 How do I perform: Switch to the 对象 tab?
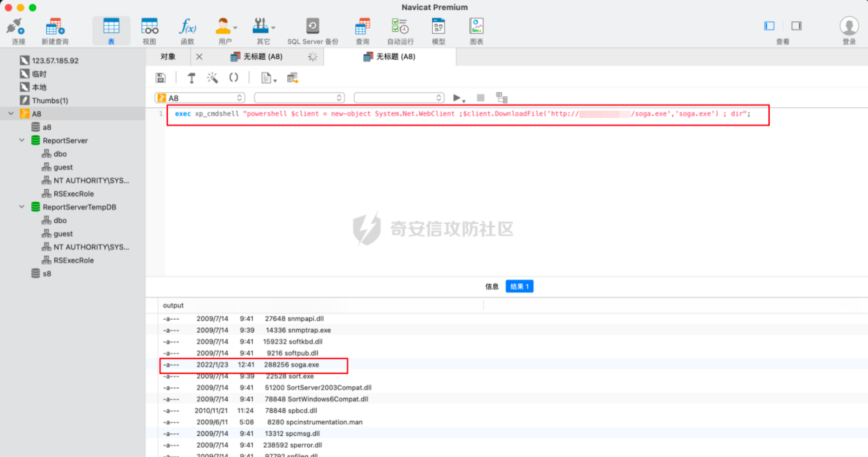coord(168,57)
